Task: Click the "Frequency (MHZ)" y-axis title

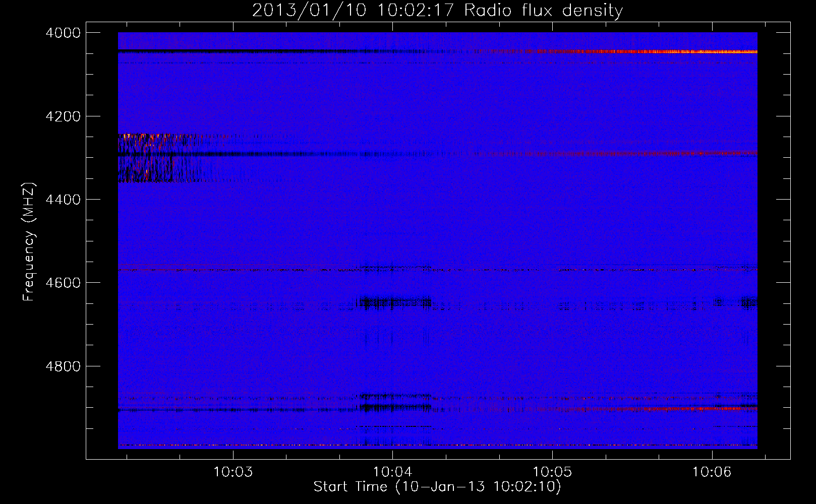Action: click(30, 242)
